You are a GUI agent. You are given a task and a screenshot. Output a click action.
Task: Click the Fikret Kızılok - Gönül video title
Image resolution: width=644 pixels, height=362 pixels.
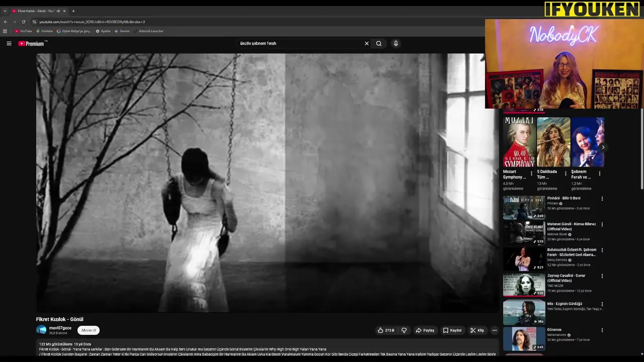pos(59,319)
